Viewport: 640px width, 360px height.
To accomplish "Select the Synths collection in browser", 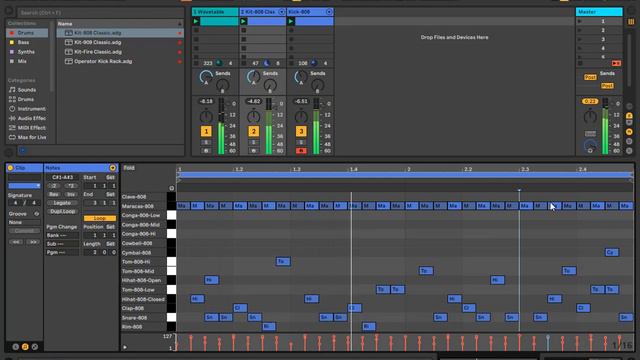I will coord(27,52).
